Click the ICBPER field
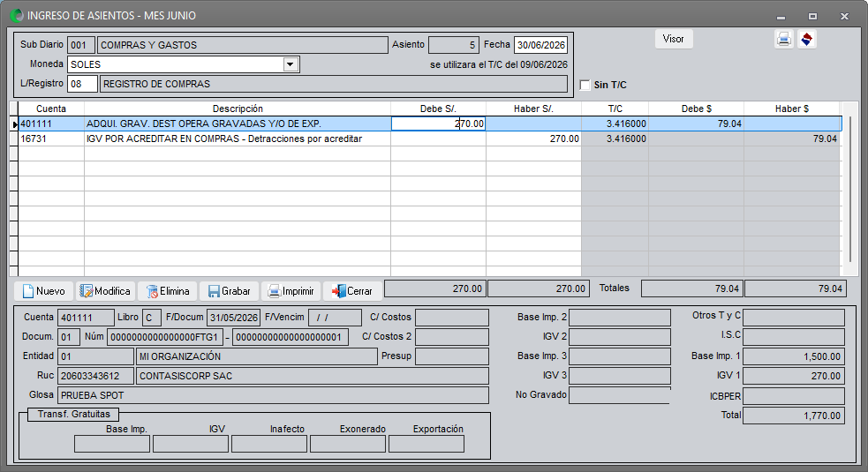The height and width of the screenshot is (472, 868). tap(794, 396)
